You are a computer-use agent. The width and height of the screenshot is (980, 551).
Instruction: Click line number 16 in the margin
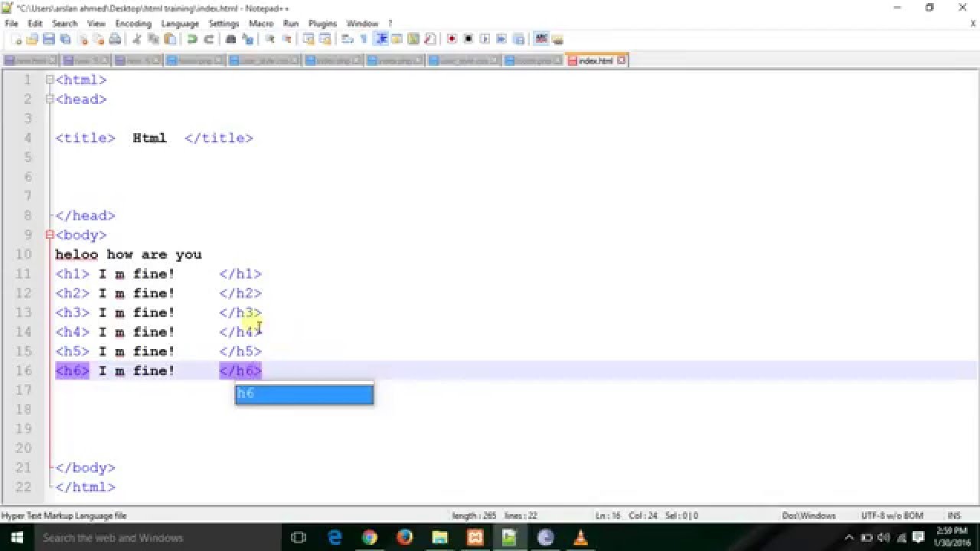point(23,370)
